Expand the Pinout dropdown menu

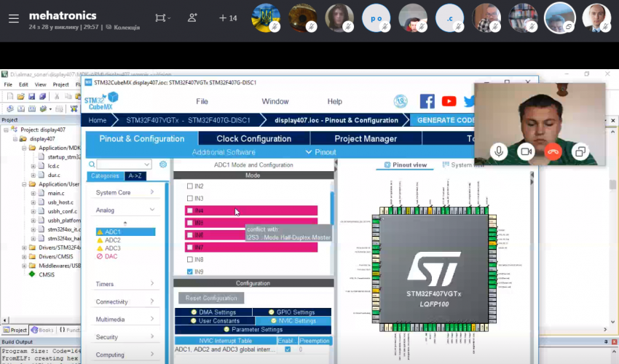coord(321,152)
